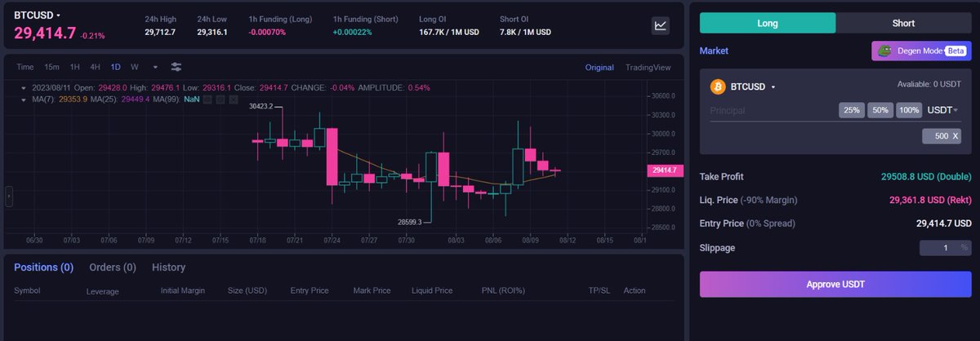Select the Time chart interval
Viewport: 980px width, 341px height.
click(25, 67)
